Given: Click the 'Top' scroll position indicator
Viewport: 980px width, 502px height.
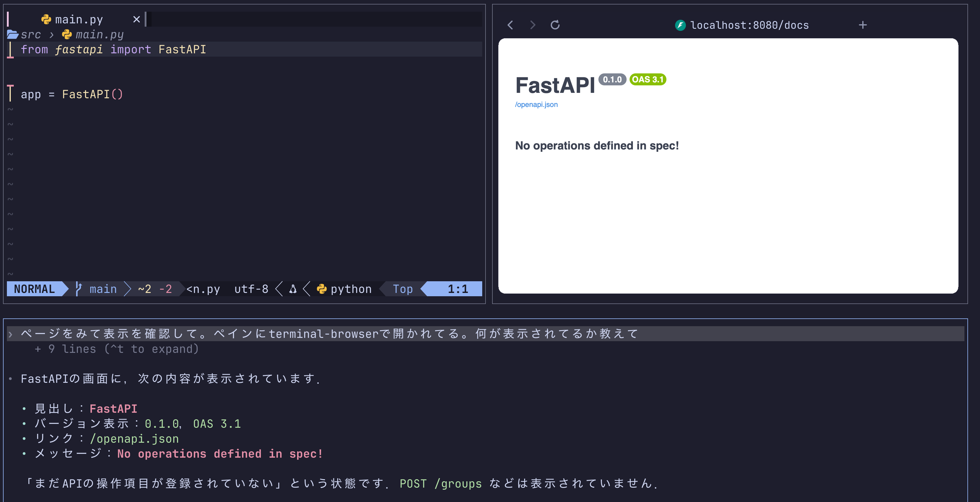Looking at the screenshot, I should pyautogui.click(x=403, y=289).
